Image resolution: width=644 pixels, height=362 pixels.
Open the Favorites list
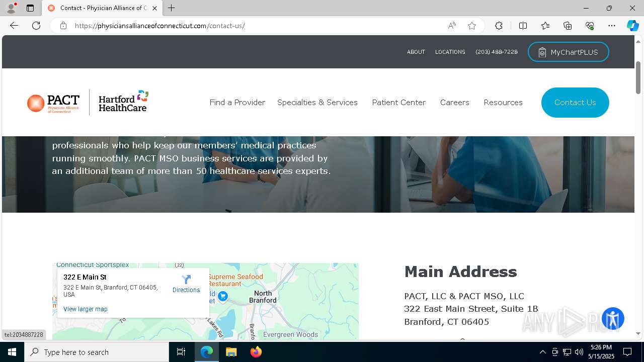545,26
